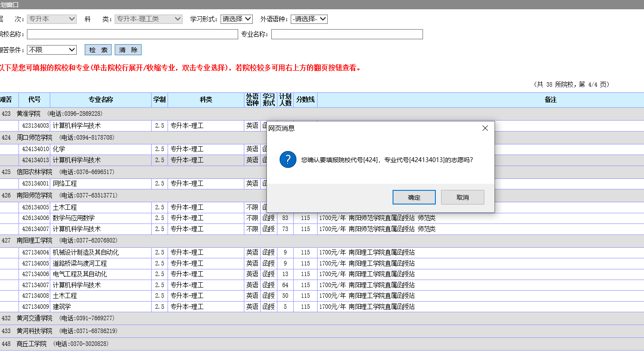Image resolution: width=644 pixels, height=356 pixels.
Task: Expand the 448 商丘工学院 row
Action: coord(322,344)
